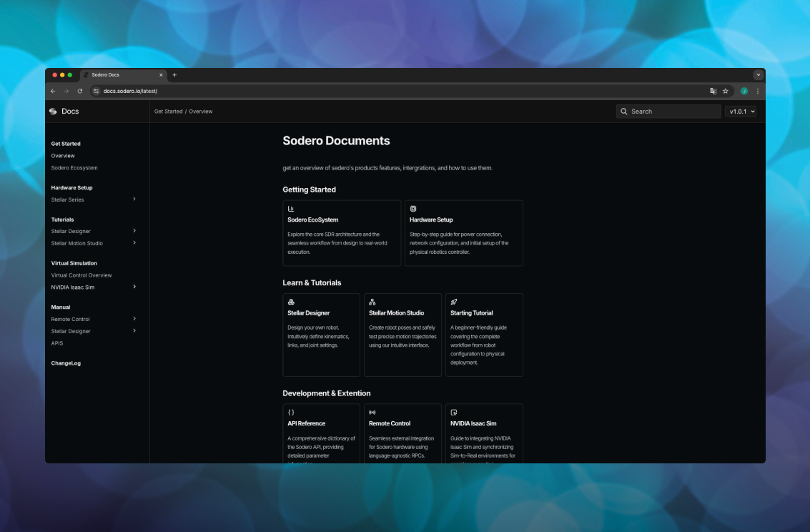Screen dimensions: 810x532
Task: Expand Remote Control under Manual
Action: click(x=134, y=319)
